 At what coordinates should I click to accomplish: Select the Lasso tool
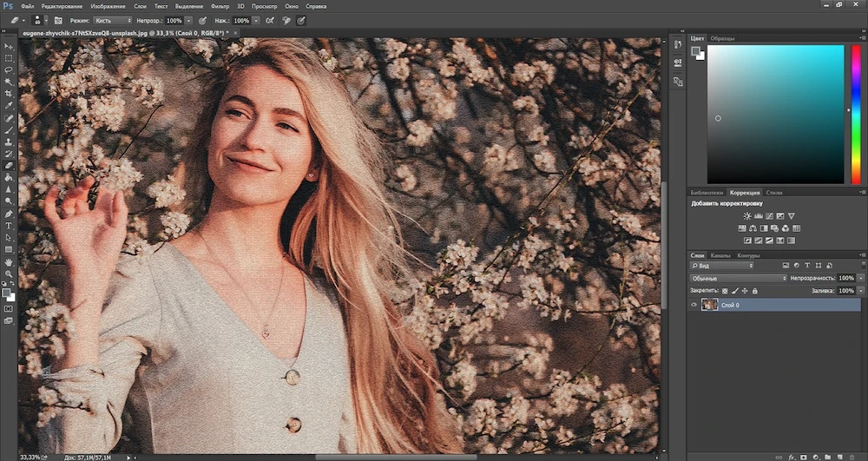(x=9, y=69)
